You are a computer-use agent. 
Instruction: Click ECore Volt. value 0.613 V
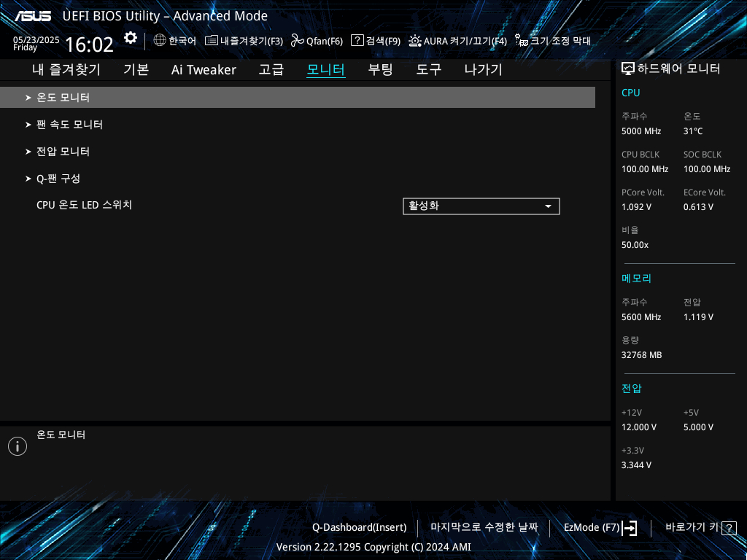[x=698, y=207]
